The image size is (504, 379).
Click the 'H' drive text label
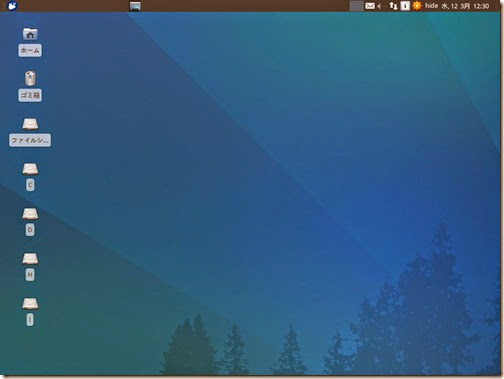point(30,275)
